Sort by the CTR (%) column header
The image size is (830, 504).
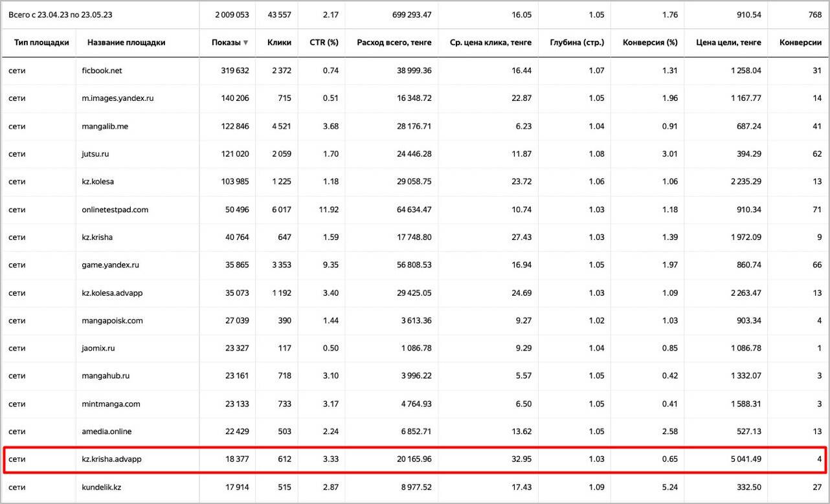click(323, 43)
